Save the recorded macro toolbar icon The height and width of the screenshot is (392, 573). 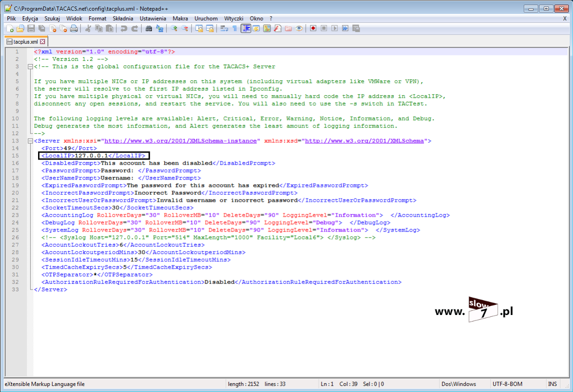(356, 28)
